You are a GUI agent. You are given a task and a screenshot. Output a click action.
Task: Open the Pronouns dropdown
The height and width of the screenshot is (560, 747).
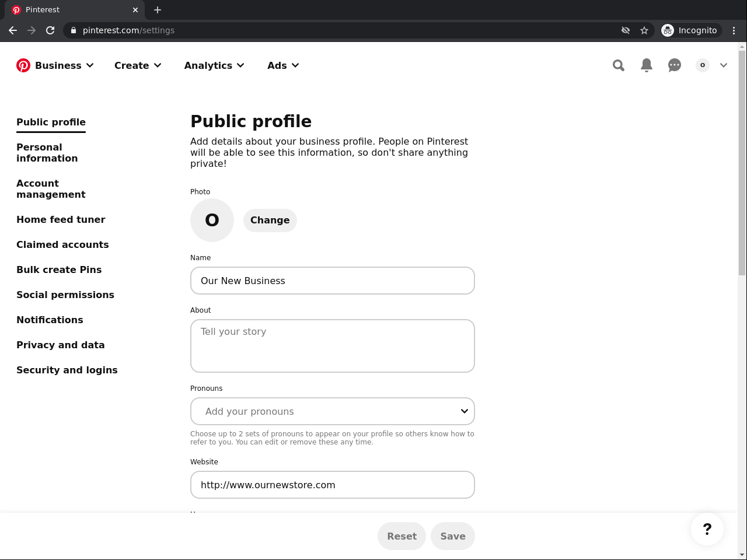click(333, 411)
